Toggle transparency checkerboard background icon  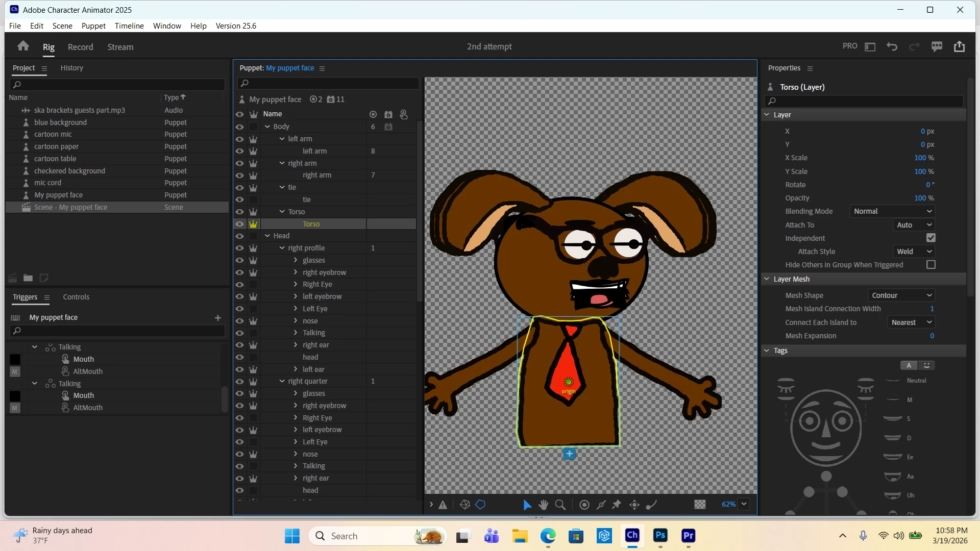(x=700, y=505)
